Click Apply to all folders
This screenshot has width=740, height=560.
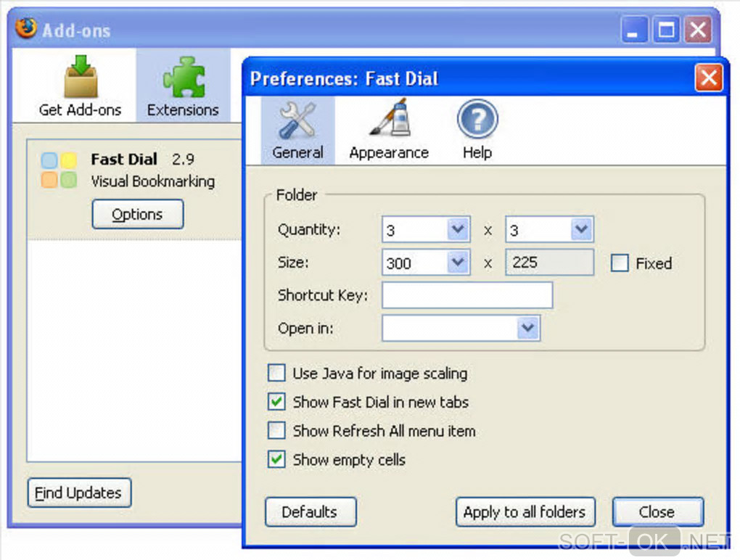(525, 512)
